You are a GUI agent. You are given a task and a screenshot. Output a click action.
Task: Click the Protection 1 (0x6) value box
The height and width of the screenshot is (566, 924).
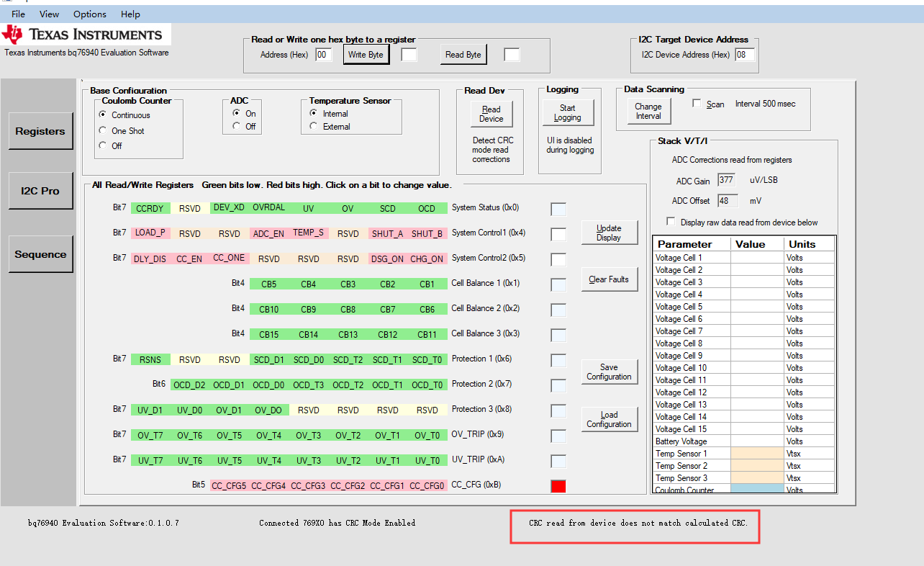(x=558, y=361)
